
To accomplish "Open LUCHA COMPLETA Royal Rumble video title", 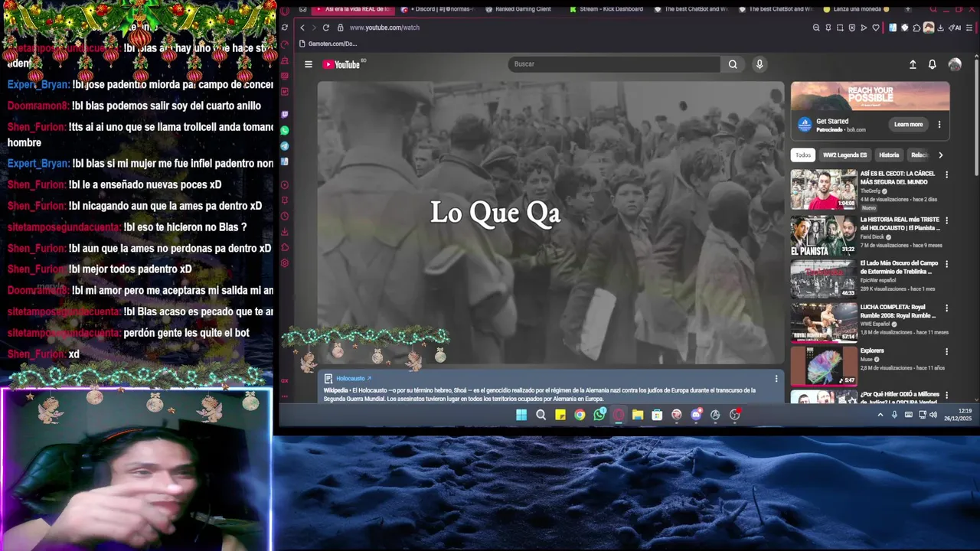I will pos(898,311).
